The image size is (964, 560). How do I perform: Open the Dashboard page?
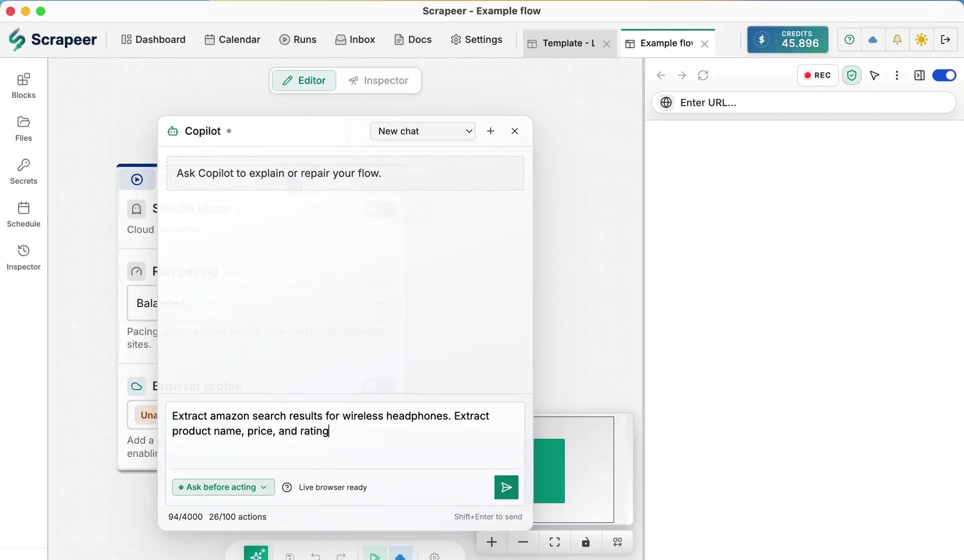pyautogui.click(x=154, y=40)
